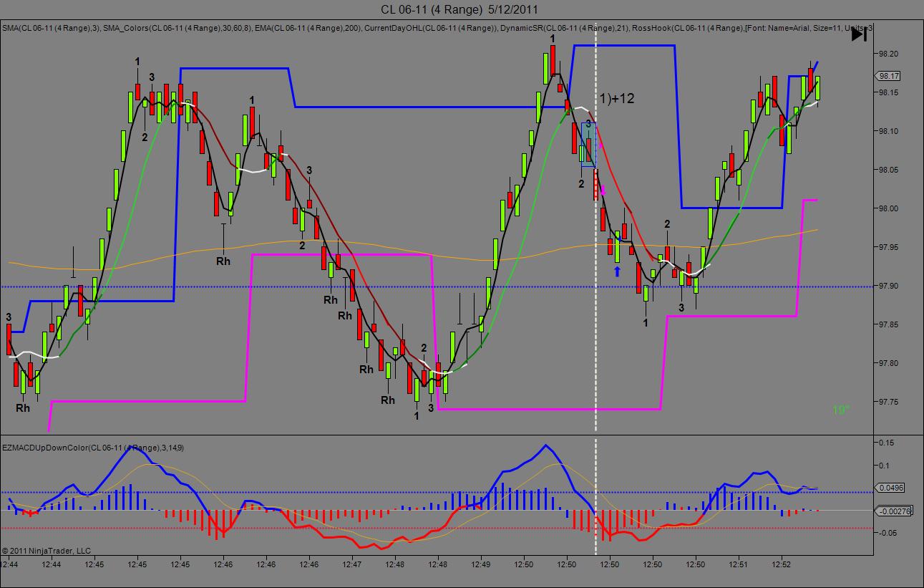Click the 97.90 price axis label
The height and width of the screenshot is (588, 924).
coord(888,286)
